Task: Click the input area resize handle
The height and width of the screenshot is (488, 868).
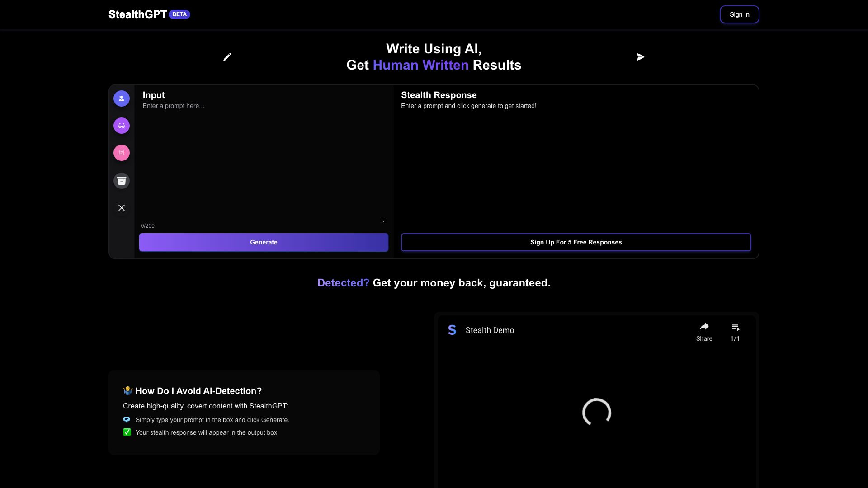Action: click(x=383, y=220)
